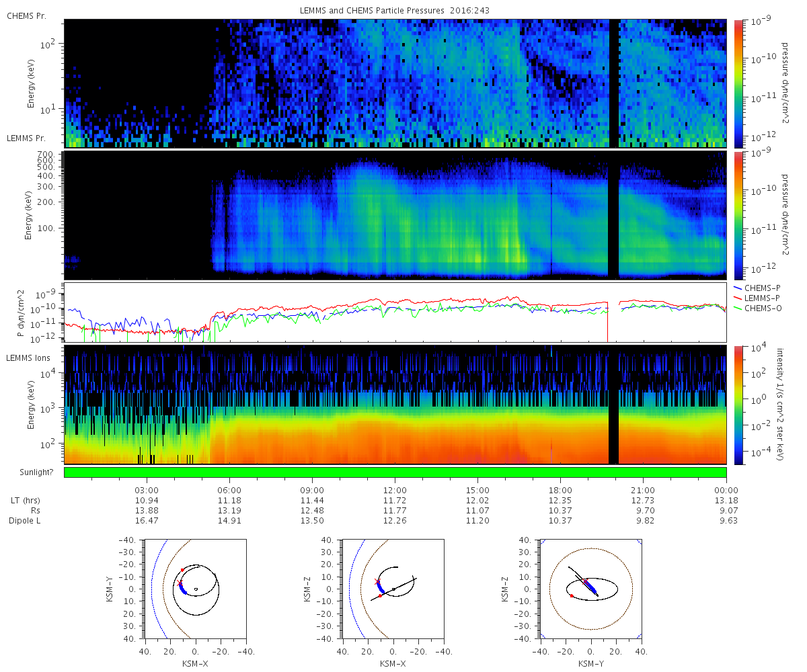Click the Dipole L value '12.26'
Screen dimensions: 807x672
tap(395, 521)
